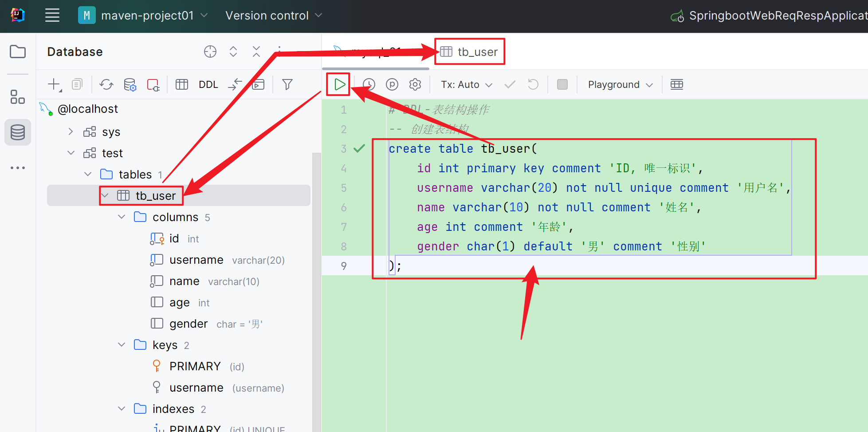Expand the sys schema node
The height and width of the screenshot is (432, 868).
71,131
